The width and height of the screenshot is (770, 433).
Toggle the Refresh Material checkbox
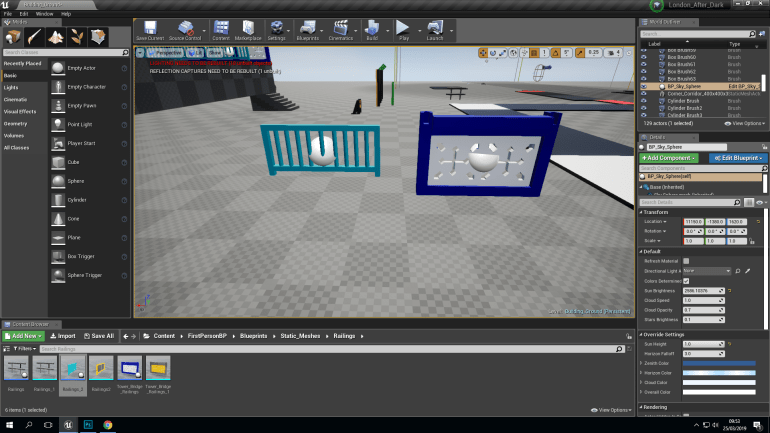686,261
